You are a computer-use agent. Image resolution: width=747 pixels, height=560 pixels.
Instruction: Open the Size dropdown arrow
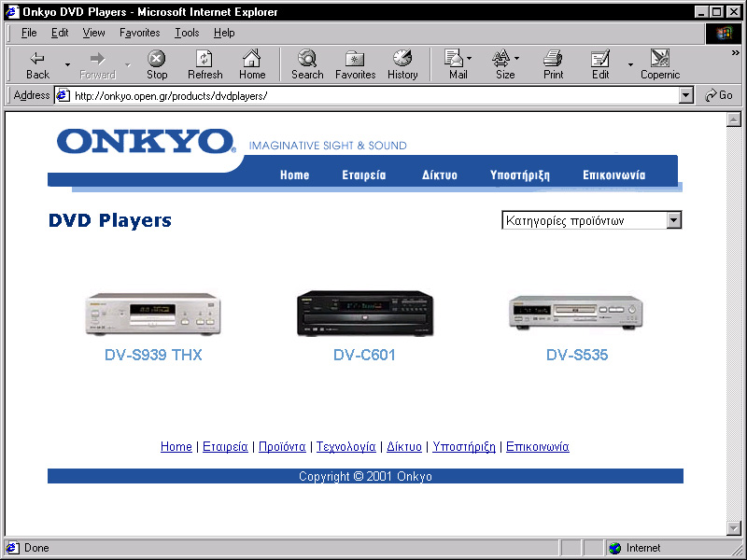click(x=517, y=58)
